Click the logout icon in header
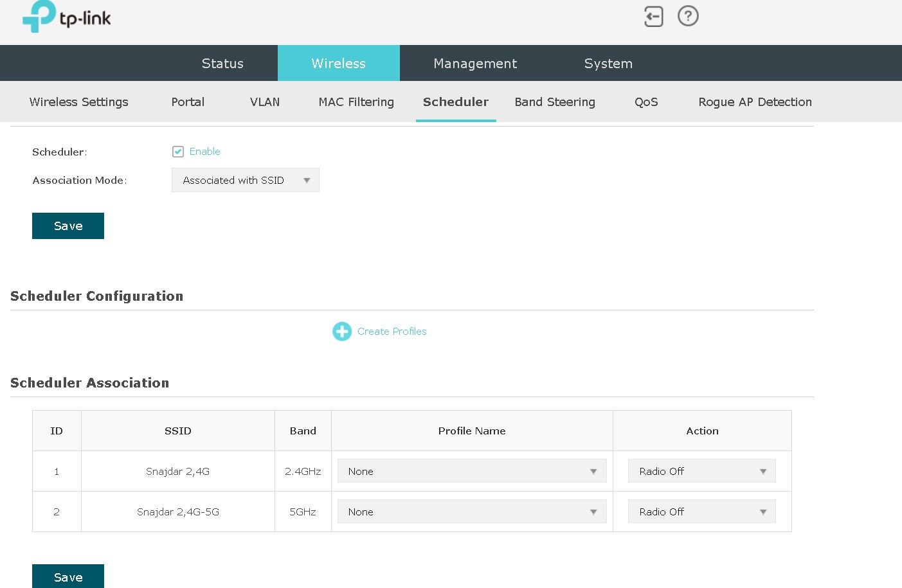 pyautogui.click(x=653, y=17)
